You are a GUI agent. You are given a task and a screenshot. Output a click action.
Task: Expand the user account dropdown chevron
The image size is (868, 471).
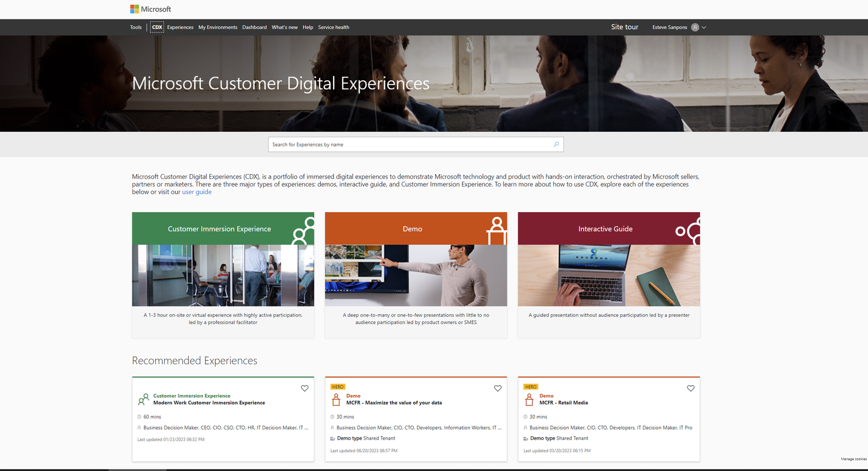tap(704, 27)
